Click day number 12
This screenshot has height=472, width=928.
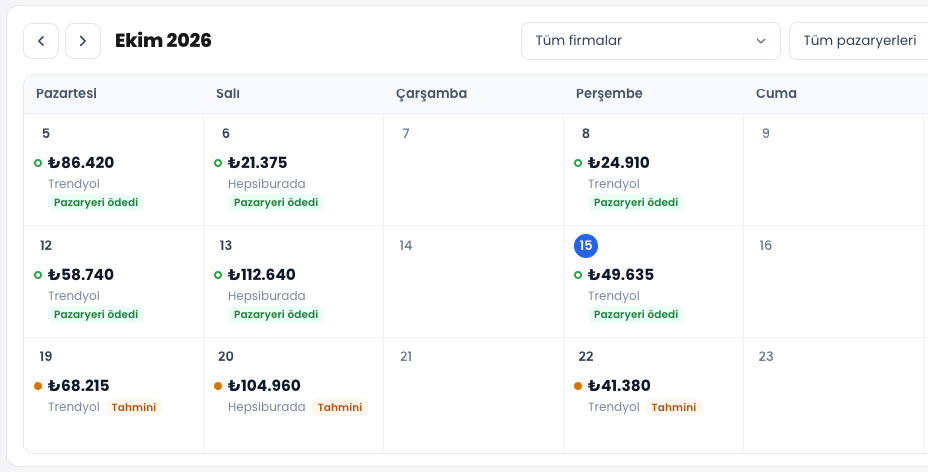(46, 245)
